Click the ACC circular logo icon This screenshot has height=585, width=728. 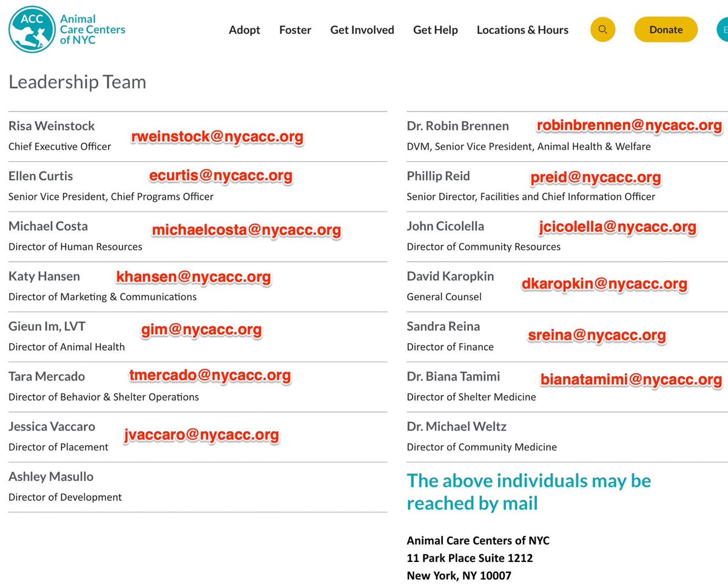pos(31,30)
